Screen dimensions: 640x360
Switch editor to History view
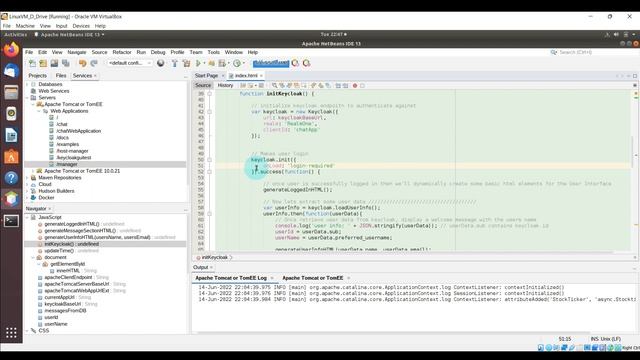[x=225, y=85]
